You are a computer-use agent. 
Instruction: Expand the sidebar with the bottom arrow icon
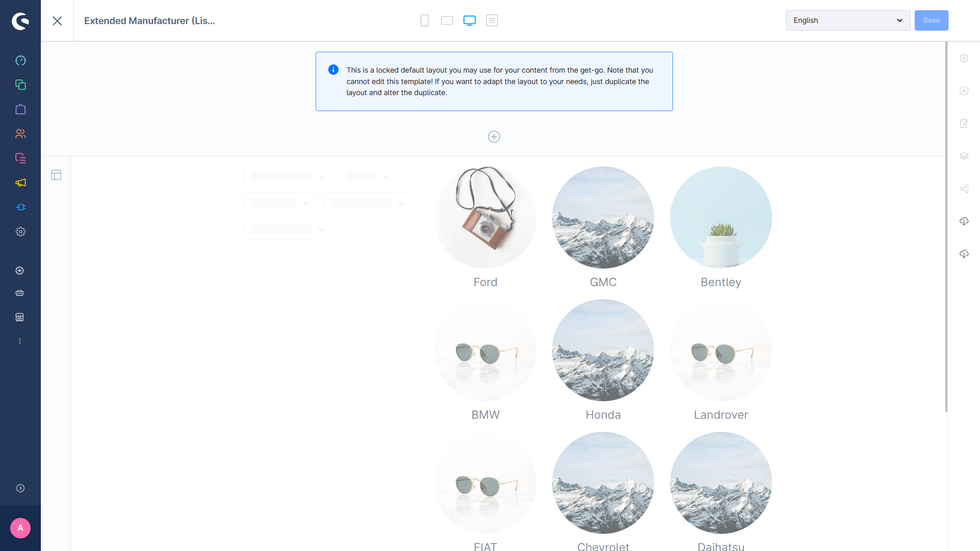click(20, 488)
